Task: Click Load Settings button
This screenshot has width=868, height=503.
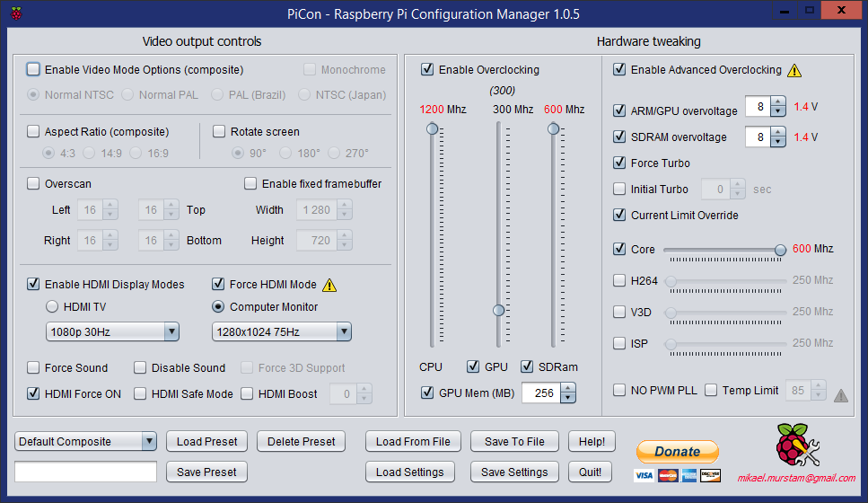Action: 410,472
